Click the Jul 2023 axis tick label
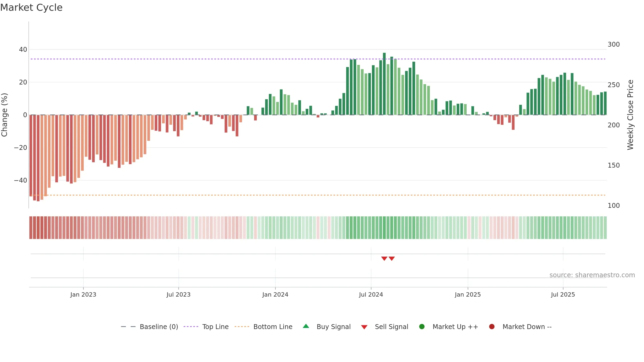644x362 pixels. [x=178, y=295]
